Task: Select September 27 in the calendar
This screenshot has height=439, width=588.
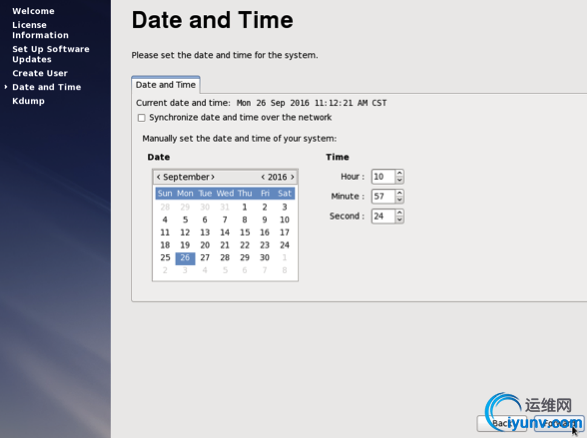Action: click(205, 258)
